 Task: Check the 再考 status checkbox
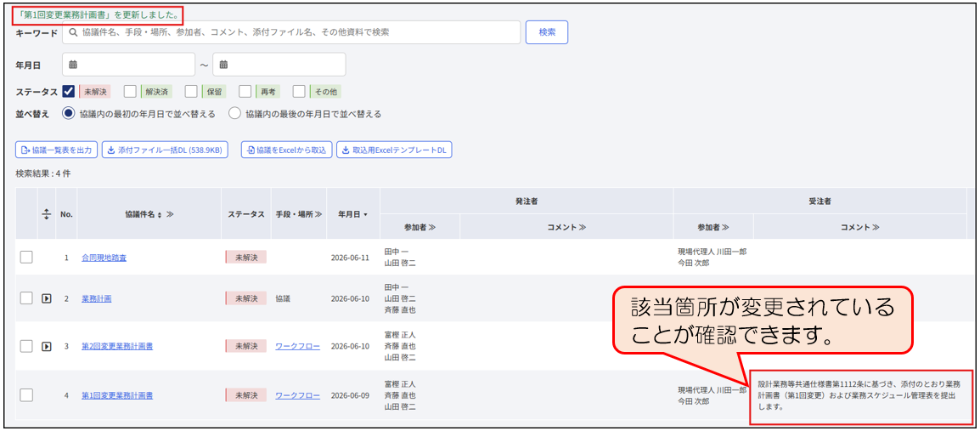(x=245, y=91)
